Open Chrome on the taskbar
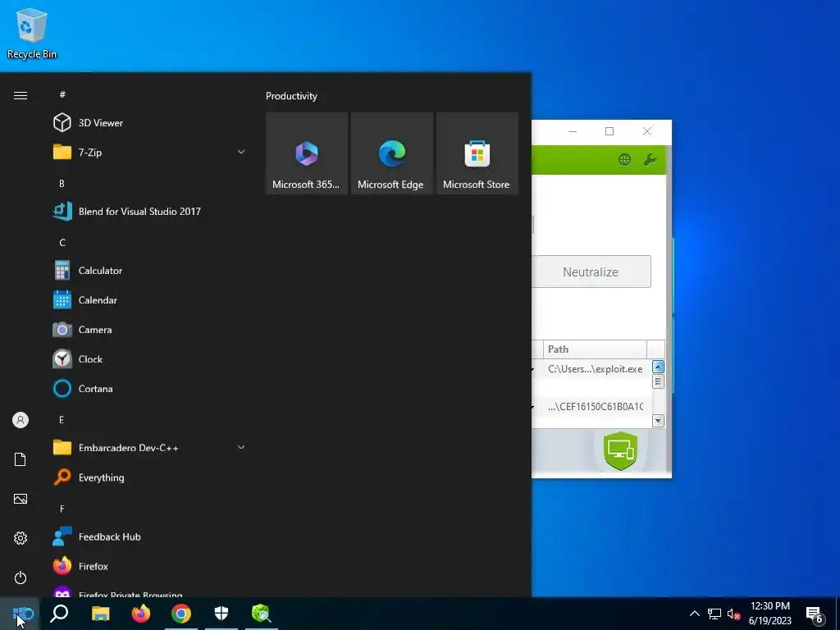Image resolution: width=840 pixels, height=630 pixels. [x=181, y=614]
